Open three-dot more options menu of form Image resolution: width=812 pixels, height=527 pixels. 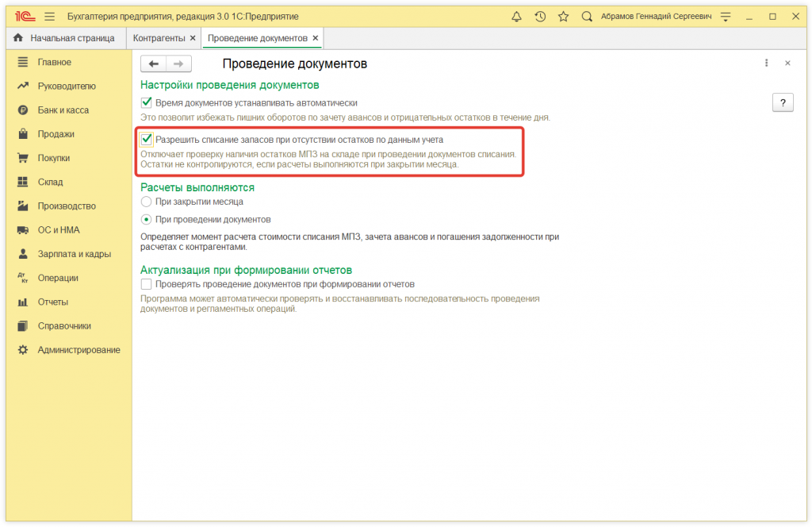point(766,63)
